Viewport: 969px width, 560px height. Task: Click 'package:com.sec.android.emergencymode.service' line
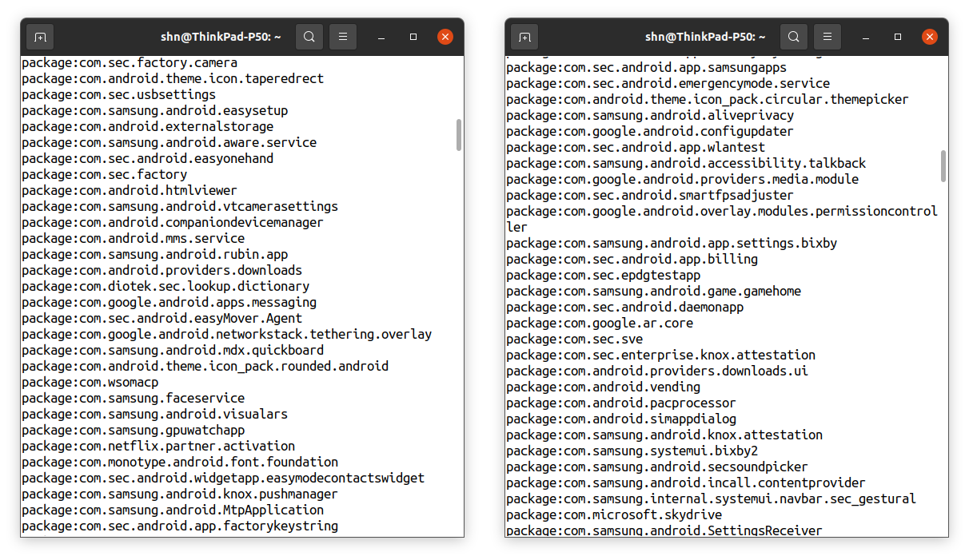point(668,83)
